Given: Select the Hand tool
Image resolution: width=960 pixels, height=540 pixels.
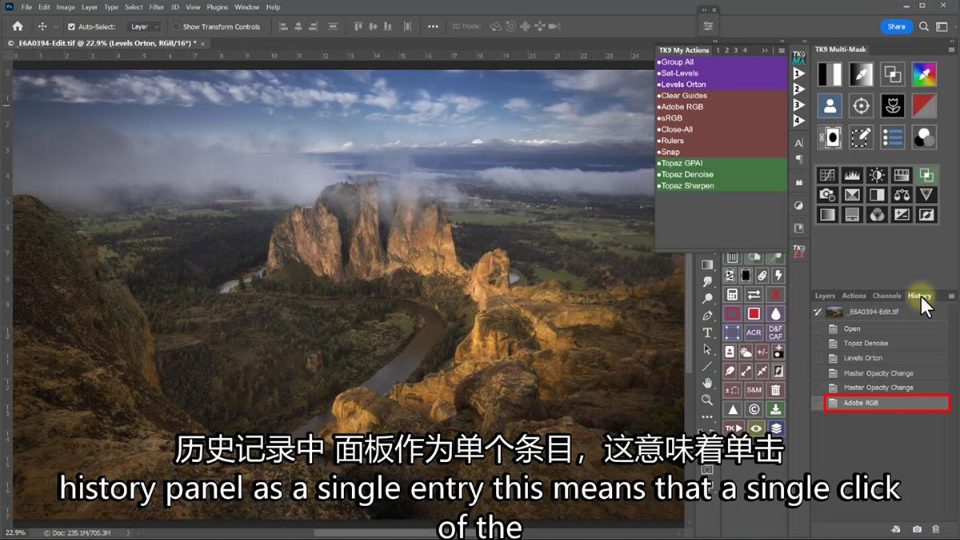Looking at the screenshot, I should [707, 383].
